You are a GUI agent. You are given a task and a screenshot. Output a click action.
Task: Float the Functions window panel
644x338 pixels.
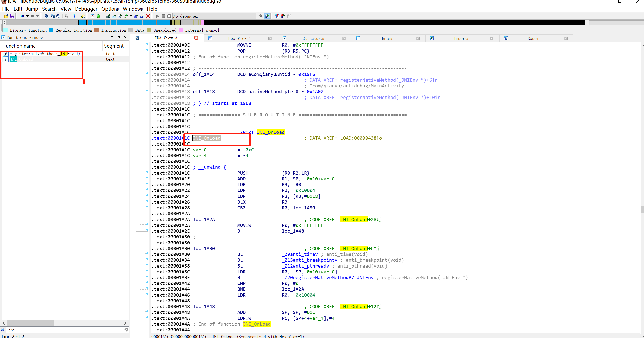(x=119, y=37)
